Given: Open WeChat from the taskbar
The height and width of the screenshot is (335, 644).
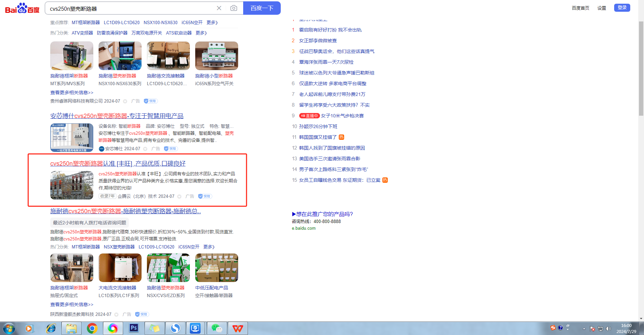Looking at the screenshot, I should (x=217, y=328).
